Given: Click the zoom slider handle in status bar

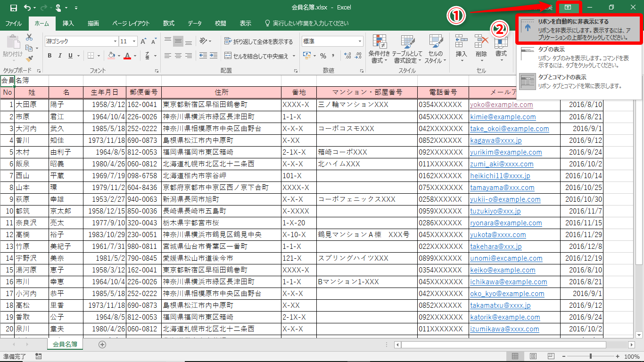Looking at the screenshot, I should [591, 356].
